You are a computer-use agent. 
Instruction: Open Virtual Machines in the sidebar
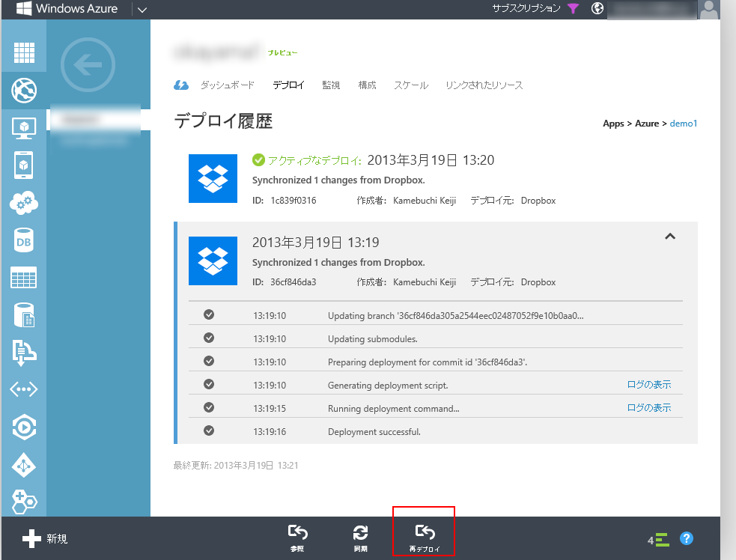pos(24,128)
